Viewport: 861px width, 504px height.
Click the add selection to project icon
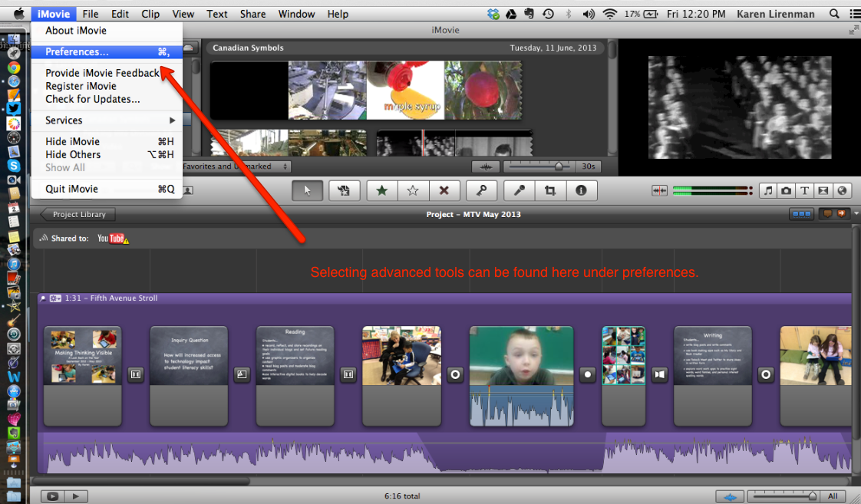tap(344, 190)
